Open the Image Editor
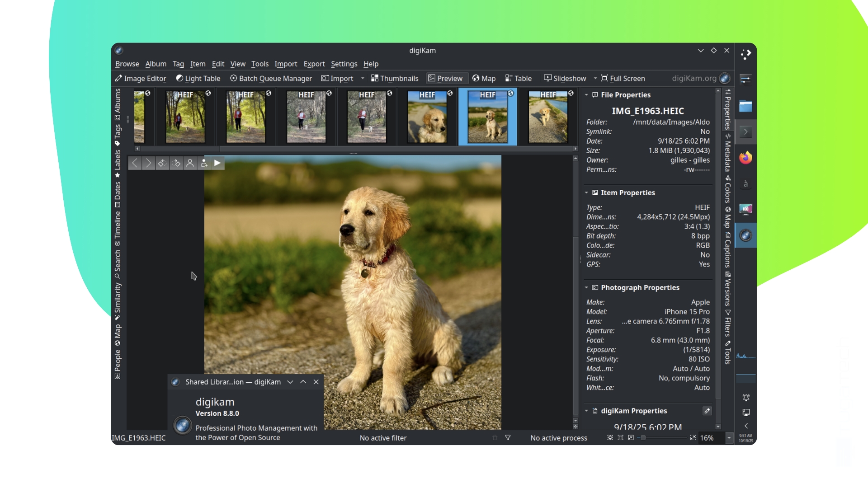The height and width of the screenshot is (488, 868). pos(141,78)
